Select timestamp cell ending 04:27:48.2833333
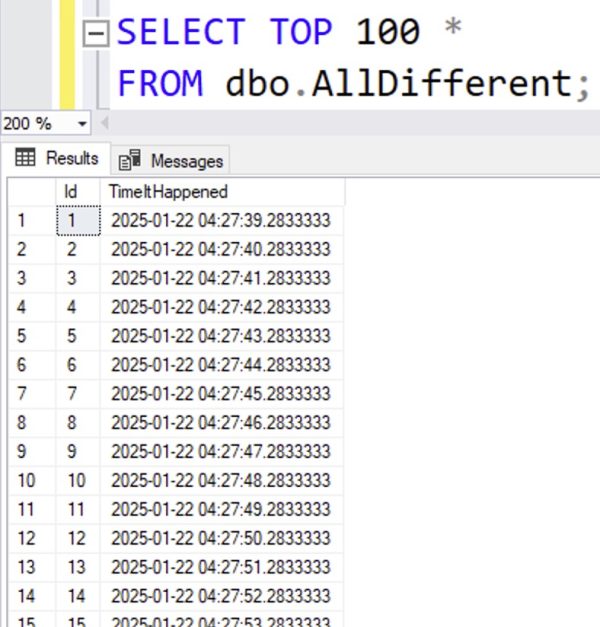 click(220, 481)
